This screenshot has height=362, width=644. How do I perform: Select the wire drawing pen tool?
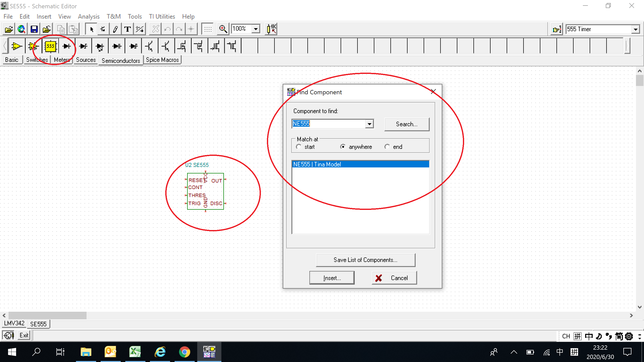click(115, 29)
